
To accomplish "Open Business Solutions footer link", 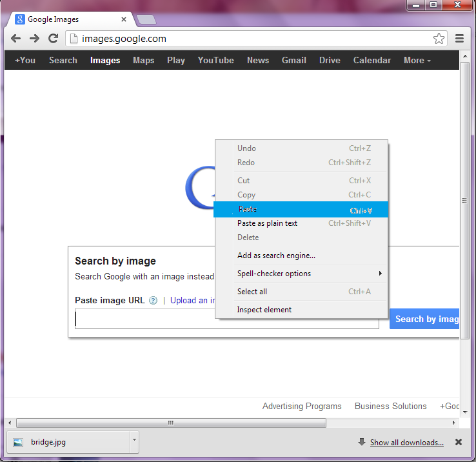I will pos(390,406).
